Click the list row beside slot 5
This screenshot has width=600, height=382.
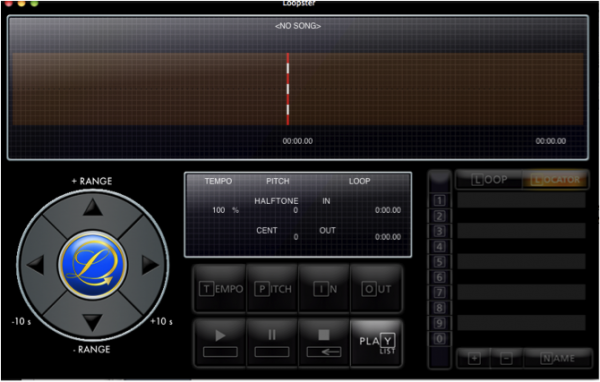(x=521, y=261)
